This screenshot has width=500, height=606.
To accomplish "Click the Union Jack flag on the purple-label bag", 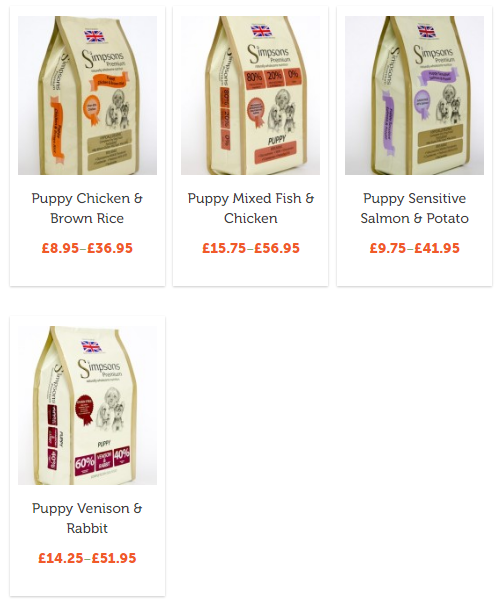I will [x=427, y=31].
